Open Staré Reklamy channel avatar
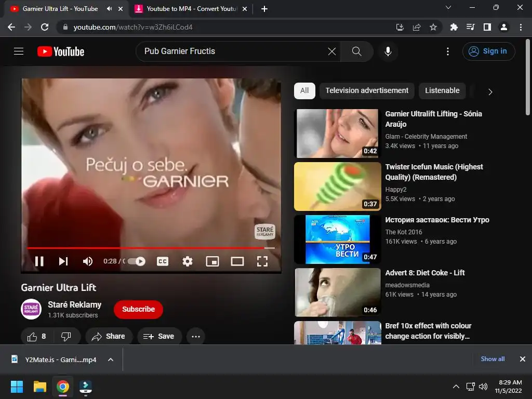This screenshot has width=532, height=399. point(31,309)
